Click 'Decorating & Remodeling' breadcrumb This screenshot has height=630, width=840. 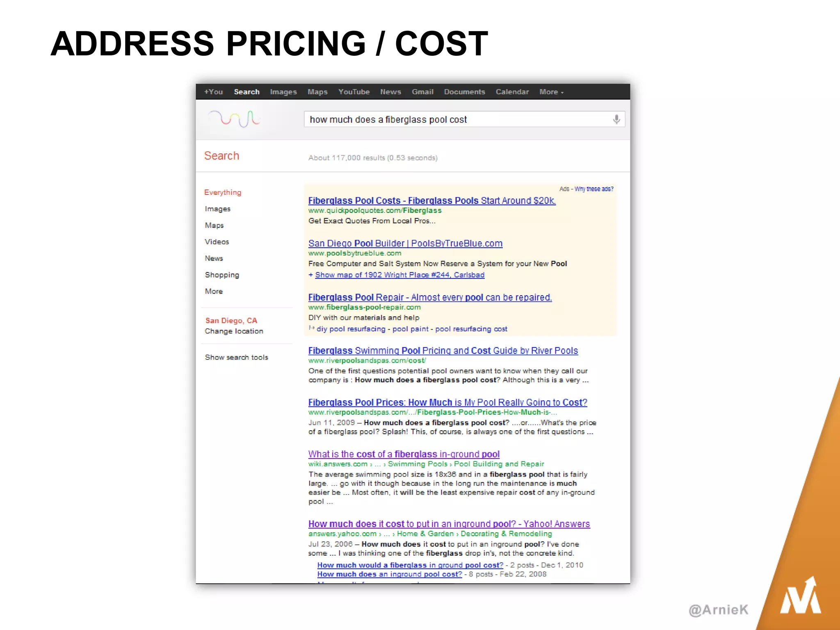pyautogui.click(x=506, y=534)
